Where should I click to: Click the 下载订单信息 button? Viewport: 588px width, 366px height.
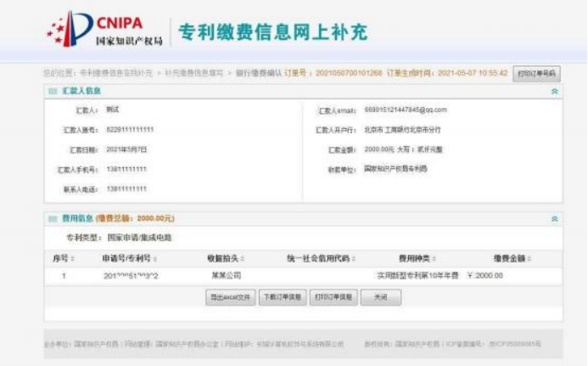(x=283, y=297)
